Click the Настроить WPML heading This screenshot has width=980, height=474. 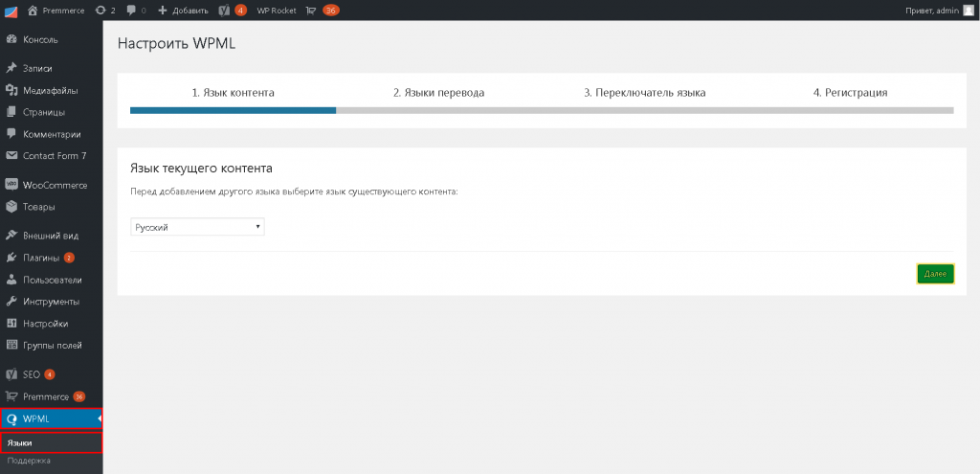pyautogui.click(x=176, y=44)
